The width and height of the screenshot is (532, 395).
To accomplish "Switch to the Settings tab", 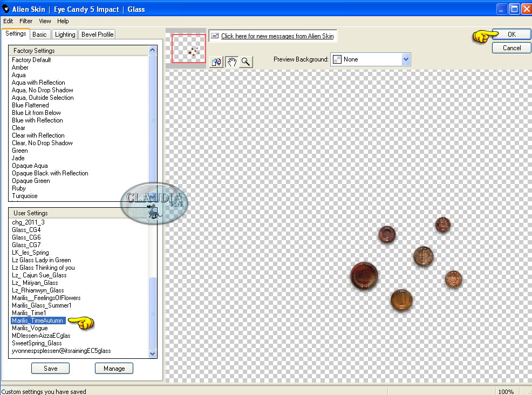I will pos(16,33).
